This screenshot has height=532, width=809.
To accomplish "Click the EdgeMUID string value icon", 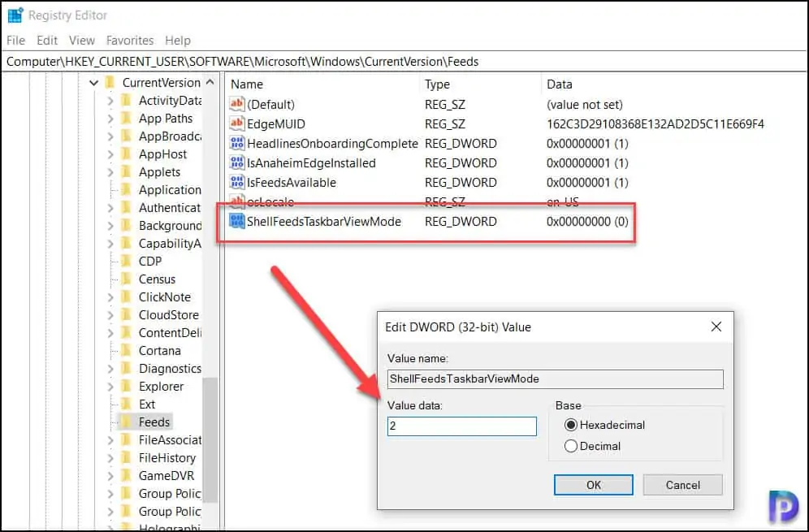I will coord(237,123).
